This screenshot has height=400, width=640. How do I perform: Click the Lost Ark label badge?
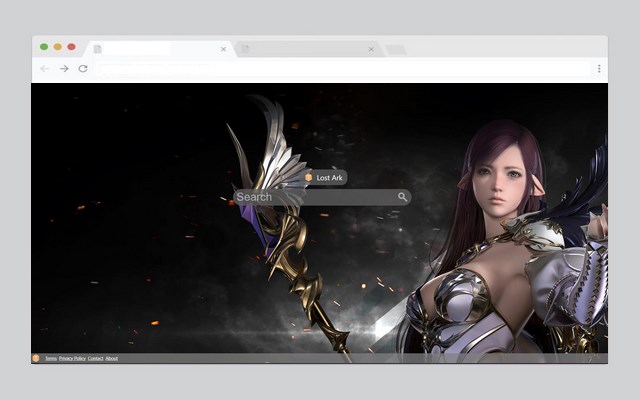click(x=326, y=178)
